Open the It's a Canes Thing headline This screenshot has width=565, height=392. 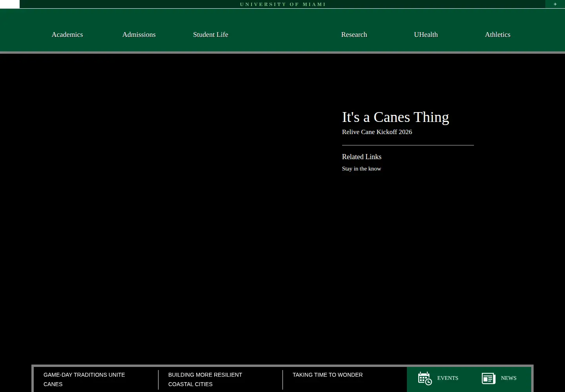click(x=395, y=117)
